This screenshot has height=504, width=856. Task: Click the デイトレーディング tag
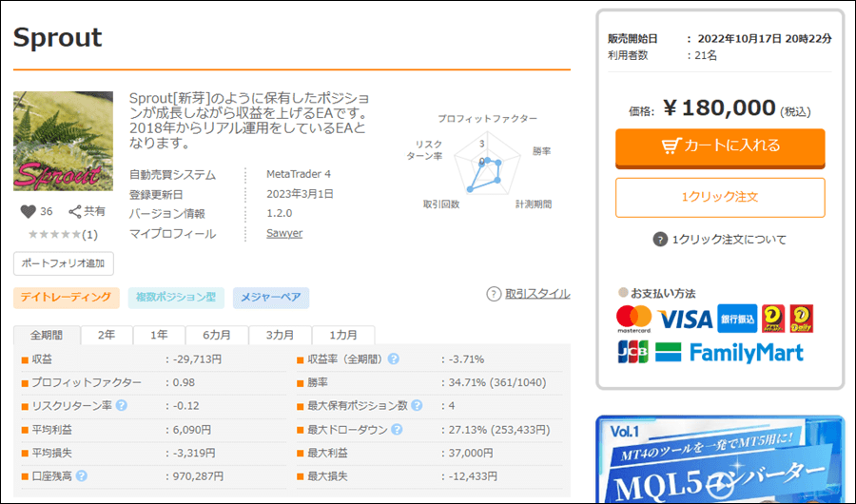coord(67,299)
